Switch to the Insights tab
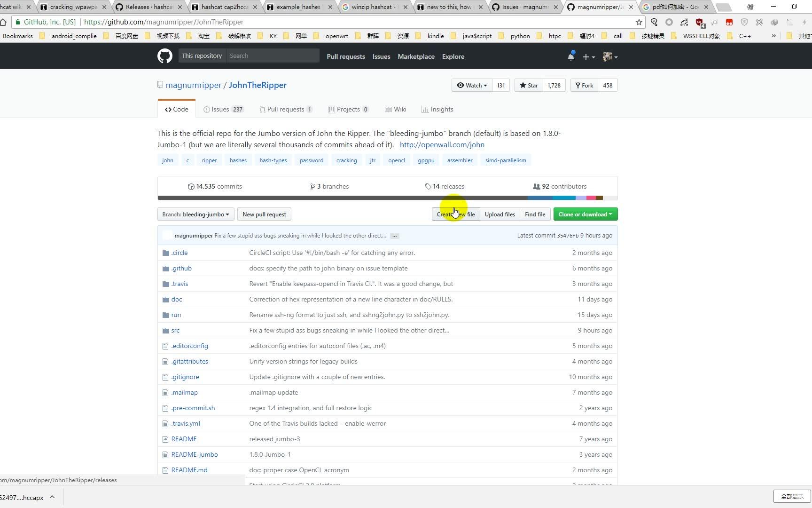Viewport: 812px width, 508px height. pos(437,109)
